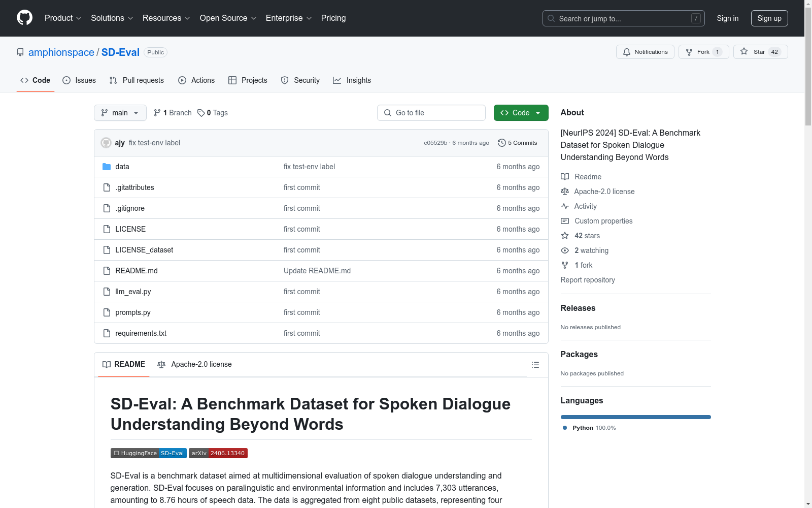Click the commit history clock icon
The width and height of the screenshot is (812, 508).
point(502,143)
